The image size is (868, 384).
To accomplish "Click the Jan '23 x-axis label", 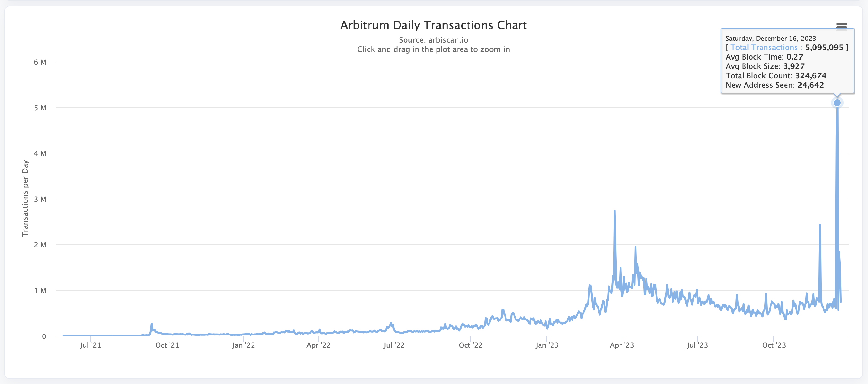I will 546,345.
